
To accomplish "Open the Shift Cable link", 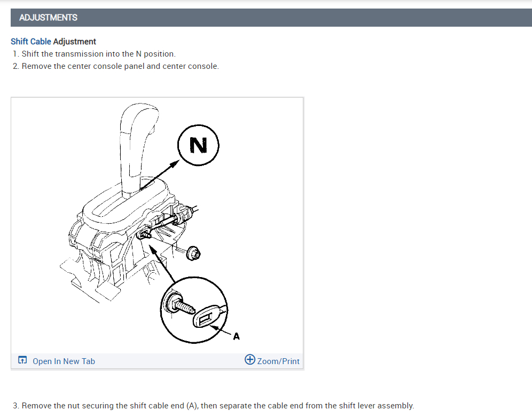I will pyautogui.click(x=31, y=41).
